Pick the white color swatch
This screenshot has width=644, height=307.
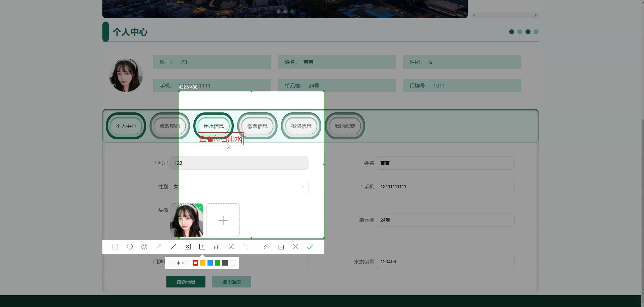[232, 263]
